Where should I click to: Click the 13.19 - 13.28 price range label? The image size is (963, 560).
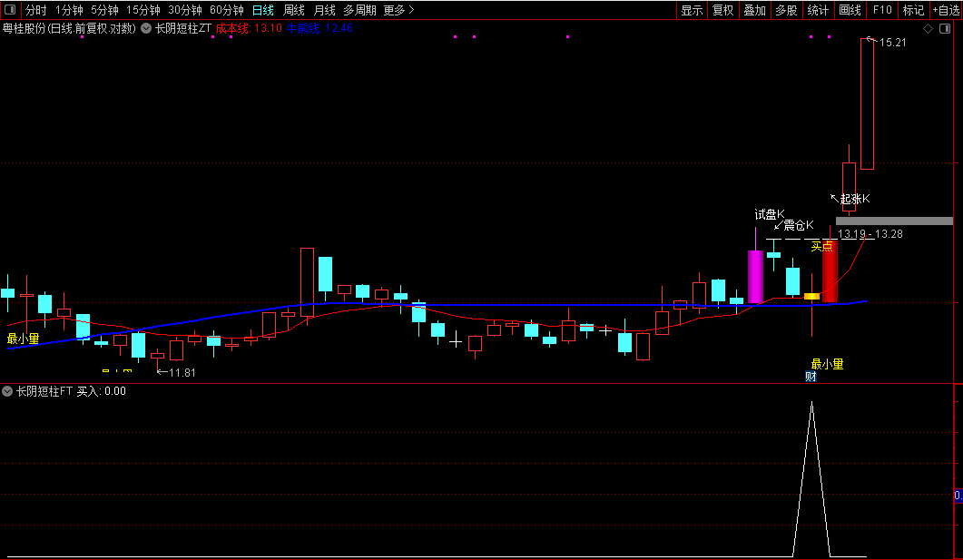pos(870,234)
